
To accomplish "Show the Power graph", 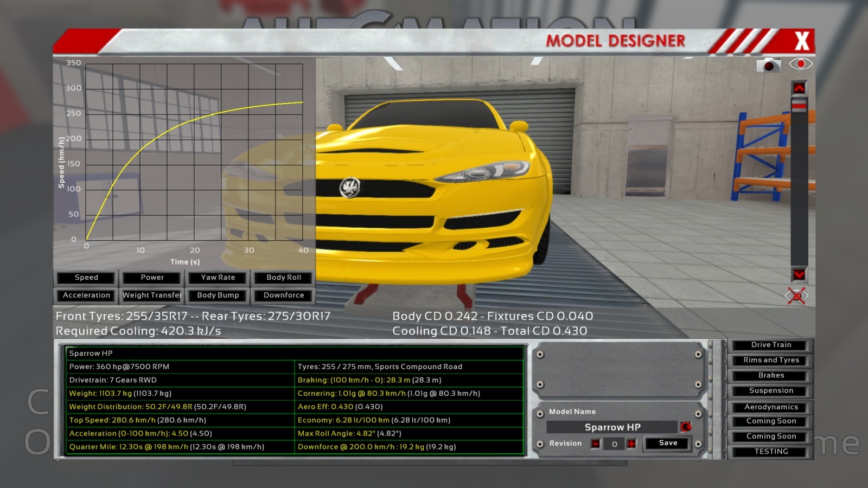I will click(152, 278).
